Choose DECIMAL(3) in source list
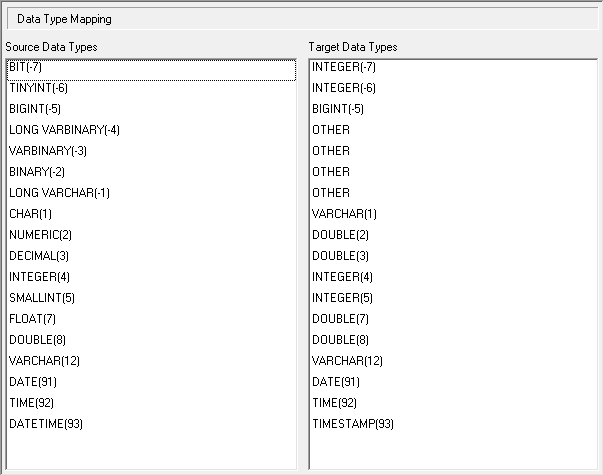 [39, 256]
